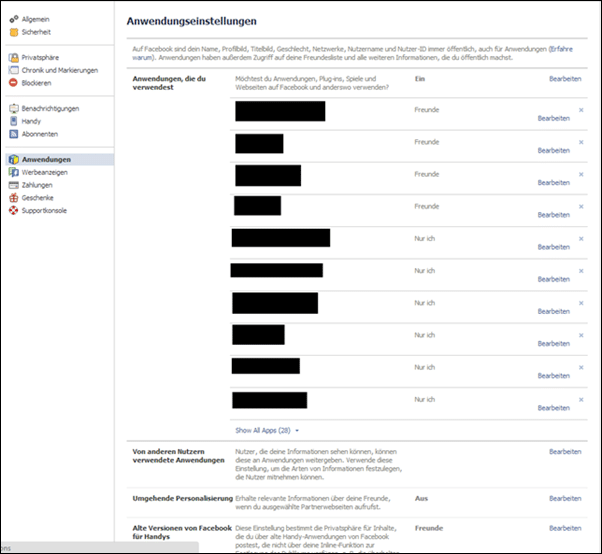Edit 'Alte Versionen von Facebook für Handys'

(x=565, y=528)
